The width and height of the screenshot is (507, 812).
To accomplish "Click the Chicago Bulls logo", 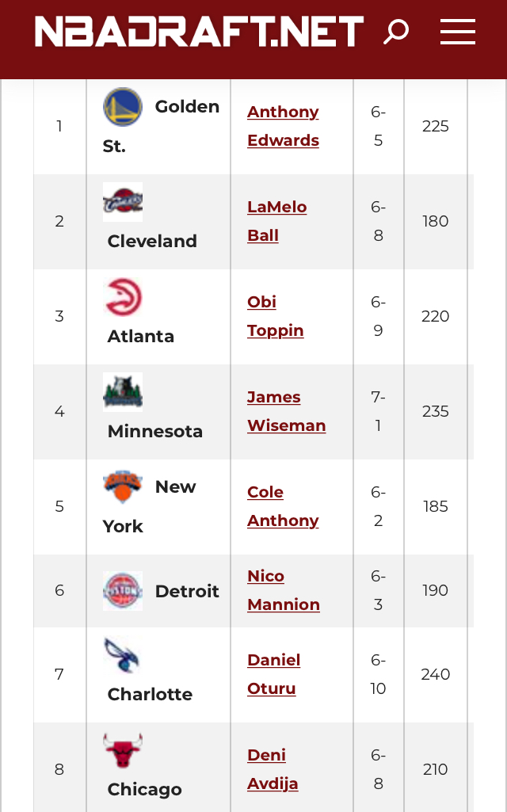I will pyautogui.click(x=123, y=750).
